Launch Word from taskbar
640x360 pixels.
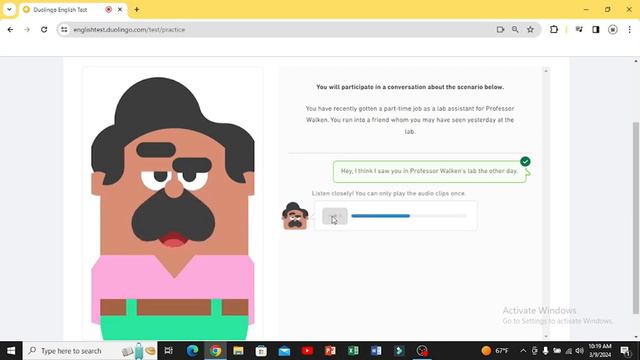coord(376,351)
